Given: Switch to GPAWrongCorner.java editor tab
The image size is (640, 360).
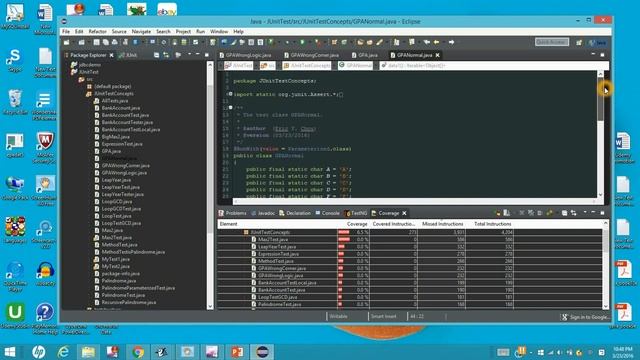Looking at the screenshot, I should (311, 55).
